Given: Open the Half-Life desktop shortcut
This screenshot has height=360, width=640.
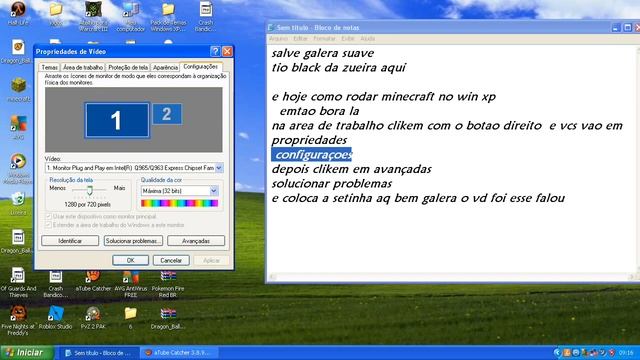Looking at the screenshot, I should [18, 13].
